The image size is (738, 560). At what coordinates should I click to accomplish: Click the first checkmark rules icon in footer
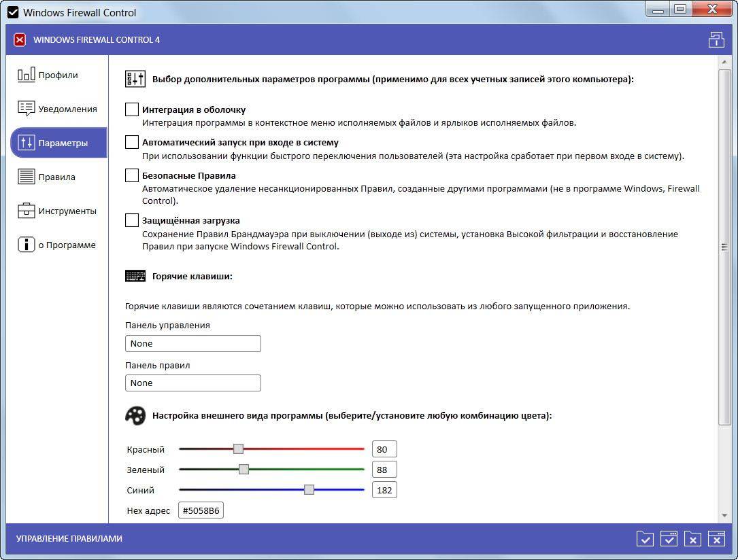point(645,539)
